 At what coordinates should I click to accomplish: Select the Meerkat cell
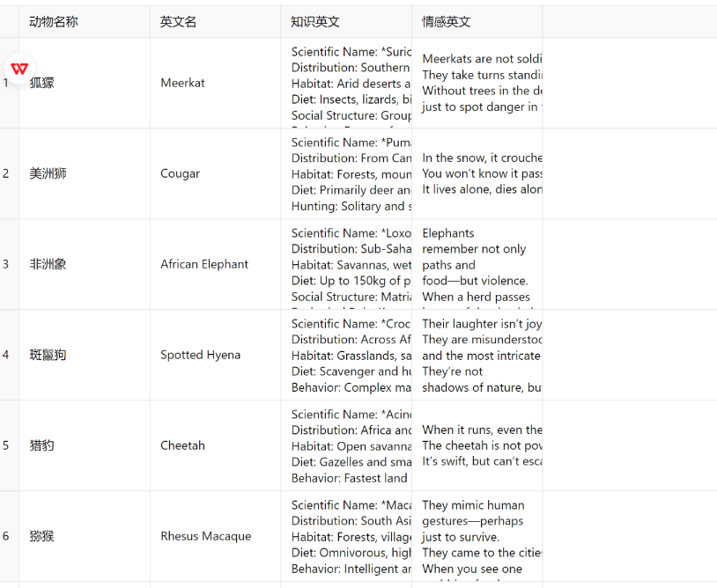click(182, 83)
